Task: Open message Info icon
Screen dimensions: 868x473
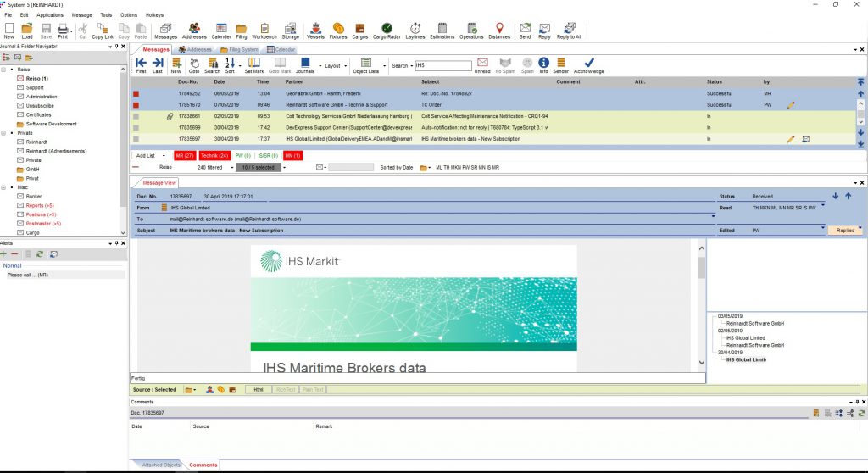Action: point(543,65)
